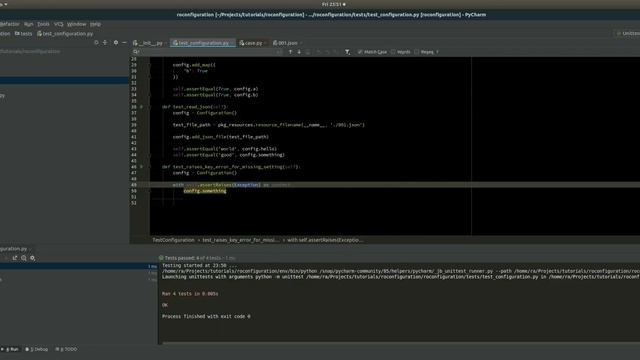
Task: Open run configuration dropdown at top right
Action: tap(628, 33)
